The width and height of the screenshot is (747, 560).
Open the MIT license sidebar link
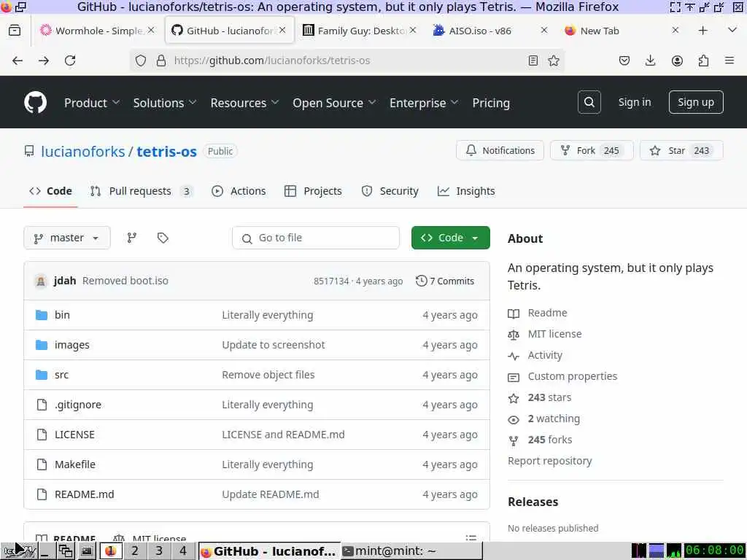point(554,334)
